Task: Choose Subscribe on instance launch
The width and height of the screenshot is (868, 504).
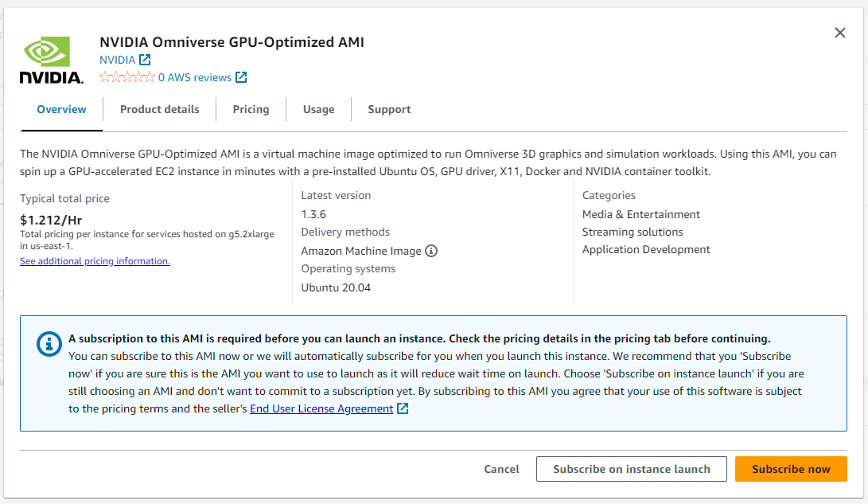Action: pyautogui.click(x=632, y=469)
